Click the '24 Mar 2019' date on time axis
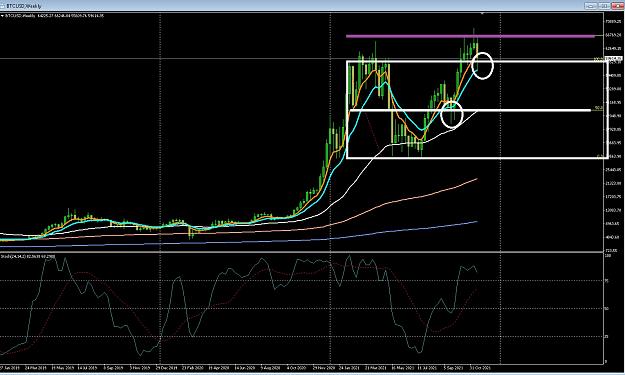 (x=37, y=368)
